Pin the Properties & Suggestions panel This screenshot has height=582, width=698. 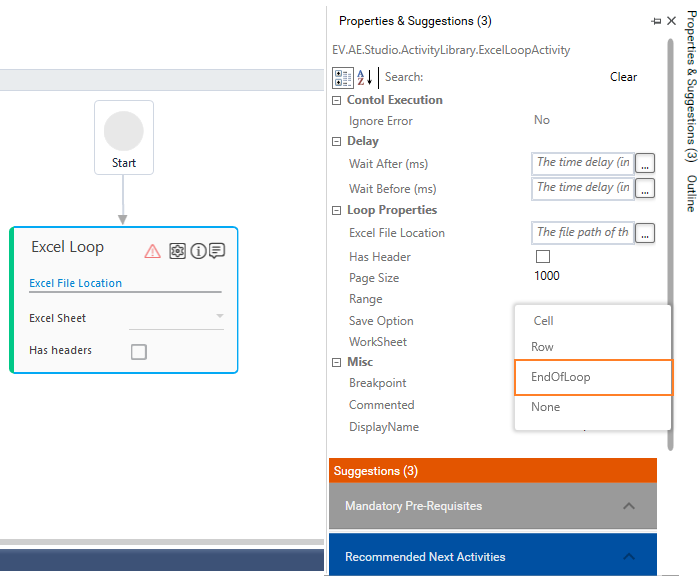click(656, 20)
